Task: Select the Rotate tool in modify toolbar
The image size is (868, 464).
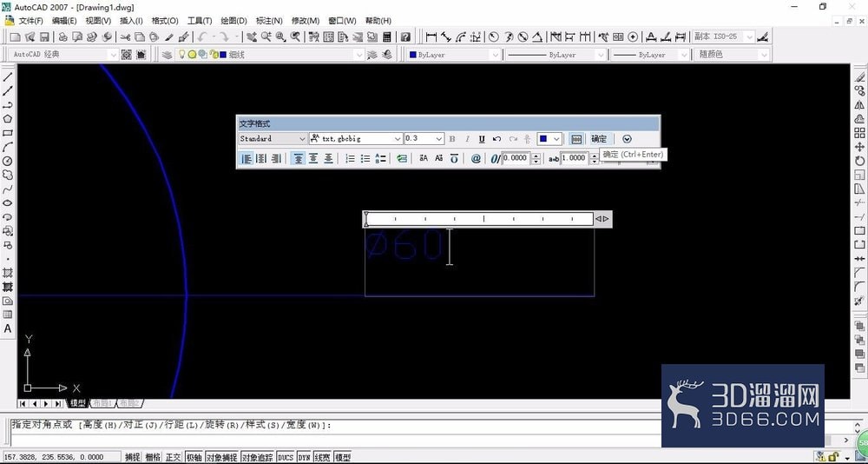Action: [x=859, y=161]
